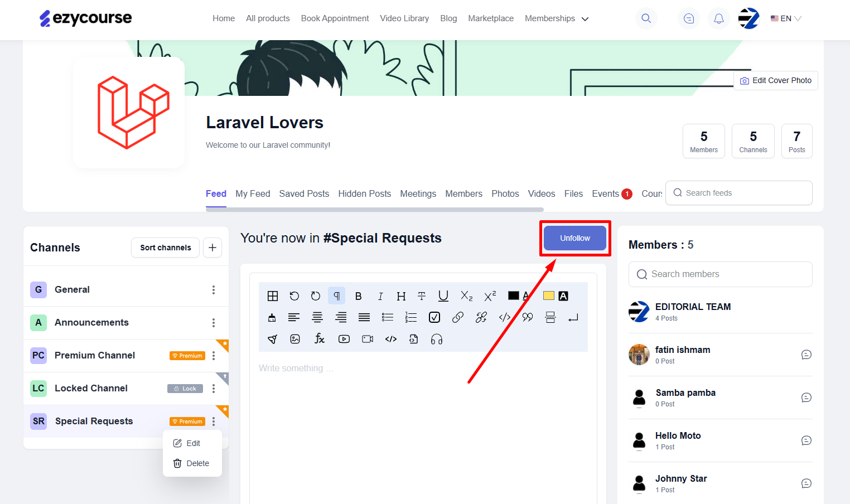The width and height of the screenshot is (850, 504).
Task: Open the Announcements channel options menu
Action: point(214,323)
